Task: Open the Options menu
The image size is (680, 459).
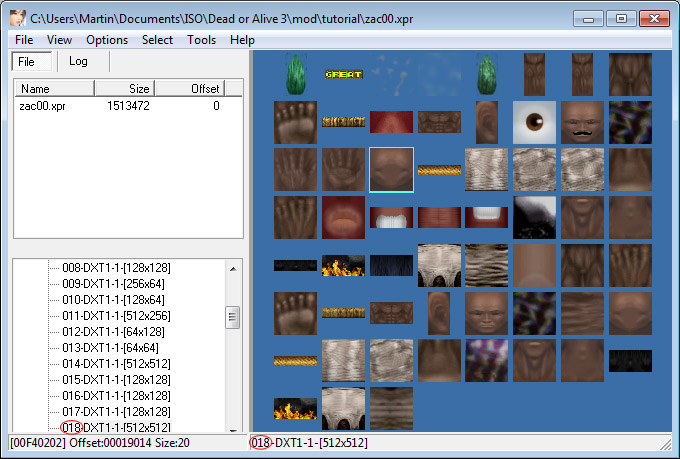Action: pos(107,40)
